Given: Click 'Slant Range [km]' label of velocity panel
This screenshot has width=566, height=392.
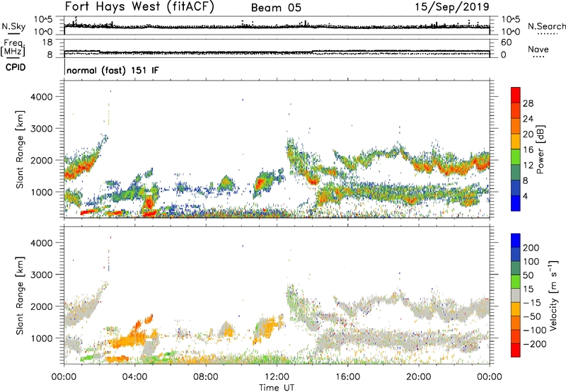Looking at the screenshot, I should click(20, 296).
